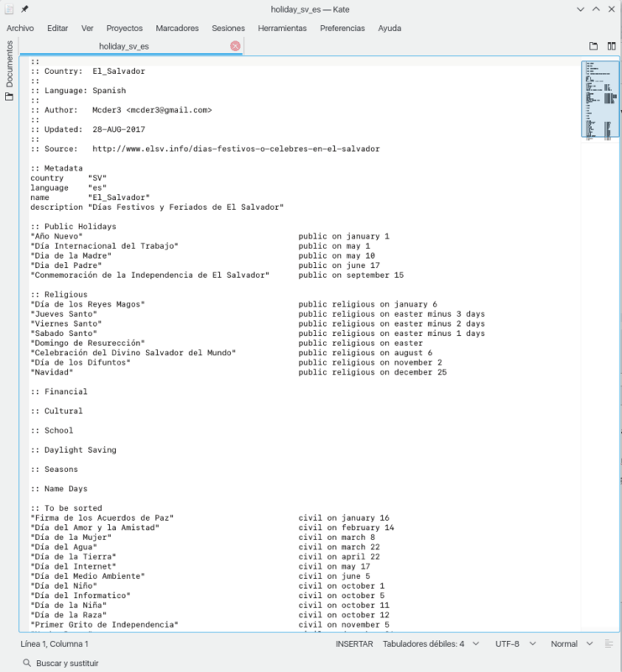Click on the "Navidad" line in editor
Viewport: 622px width, 672px height.
54,372
